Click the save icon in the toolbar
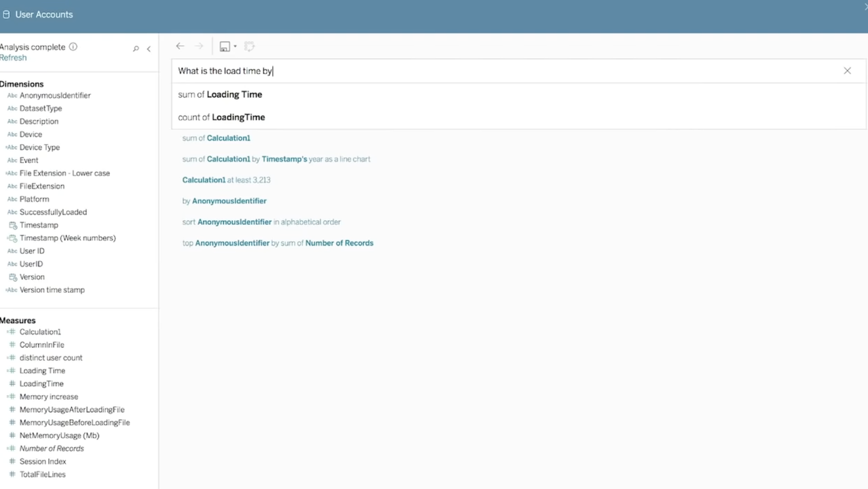 coord(224,47)
